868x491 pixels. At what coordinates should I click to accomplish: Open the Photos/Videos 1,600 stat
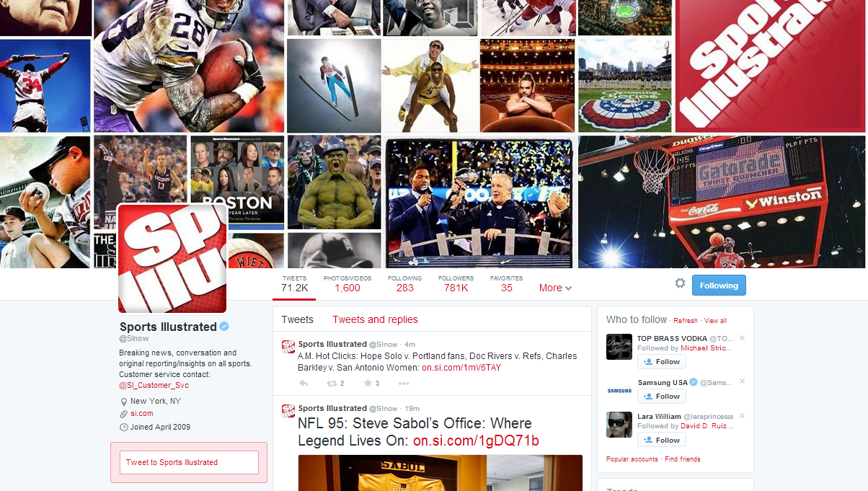pyautogui.click(x=347, y=284)
